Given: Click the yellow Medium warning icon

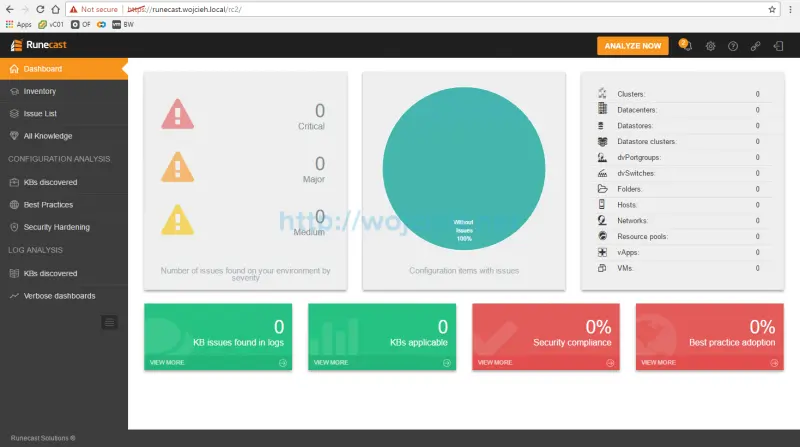Looking at the screenshot, I should coord(178,220).
